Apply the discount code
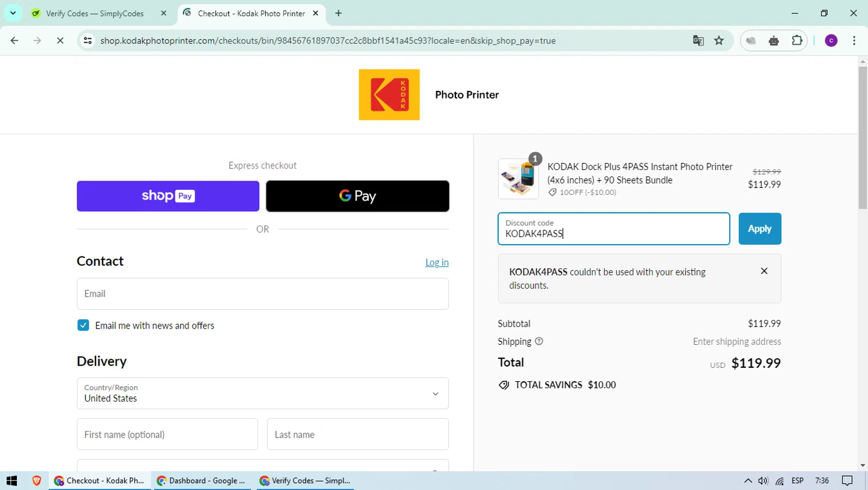 pos(760,229)
